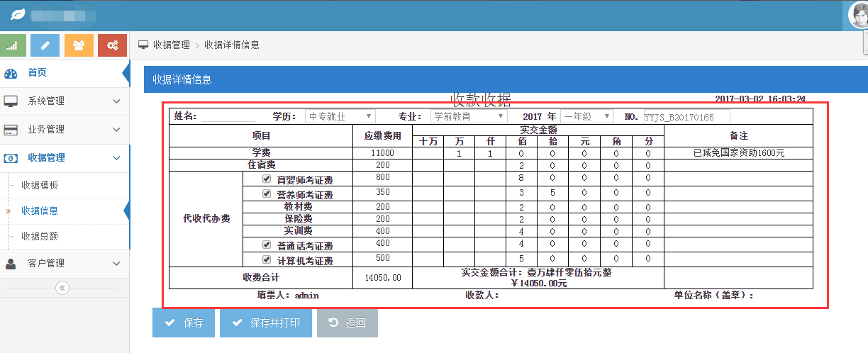Toggle the 营养师考证费 checkbox
868x353 pixels.
click(x=267, y=194)
